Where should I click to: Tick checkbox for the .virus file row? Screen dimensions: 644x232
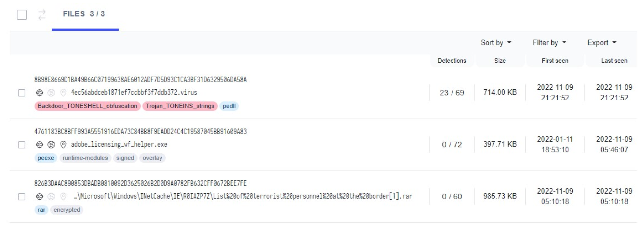tap(22, 93)
